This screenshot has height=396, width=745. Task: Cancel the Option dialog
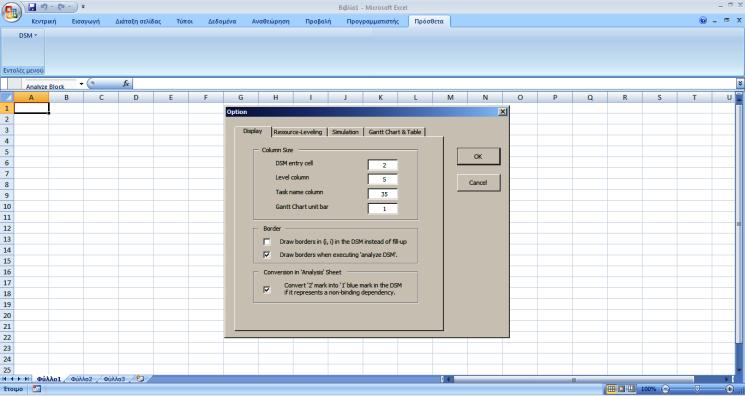tap(478, 183)
